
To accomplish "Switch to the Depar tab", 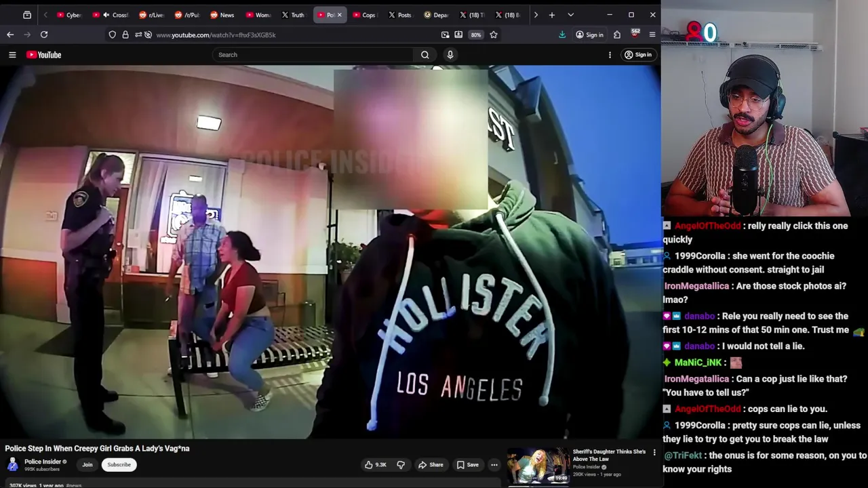I will (436, 15).
